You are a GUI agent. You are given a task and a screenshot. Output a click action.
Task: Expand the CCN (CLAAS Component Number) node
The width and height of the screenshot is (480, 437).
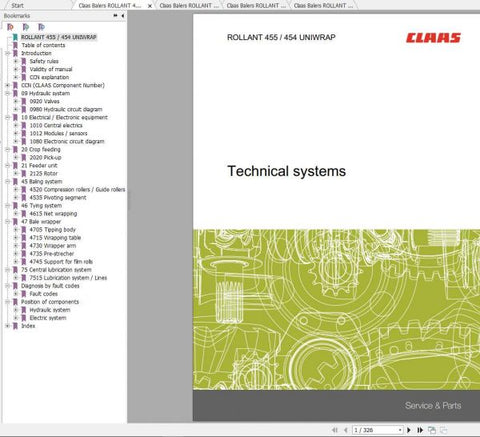pyautogui.click(x=7, y=85)
